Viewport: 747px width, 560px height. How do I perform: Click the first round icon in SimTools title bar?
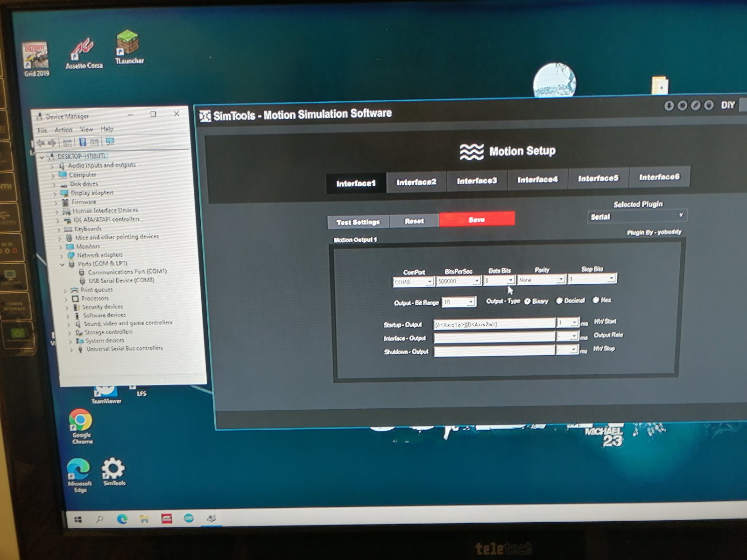[669, 106]
